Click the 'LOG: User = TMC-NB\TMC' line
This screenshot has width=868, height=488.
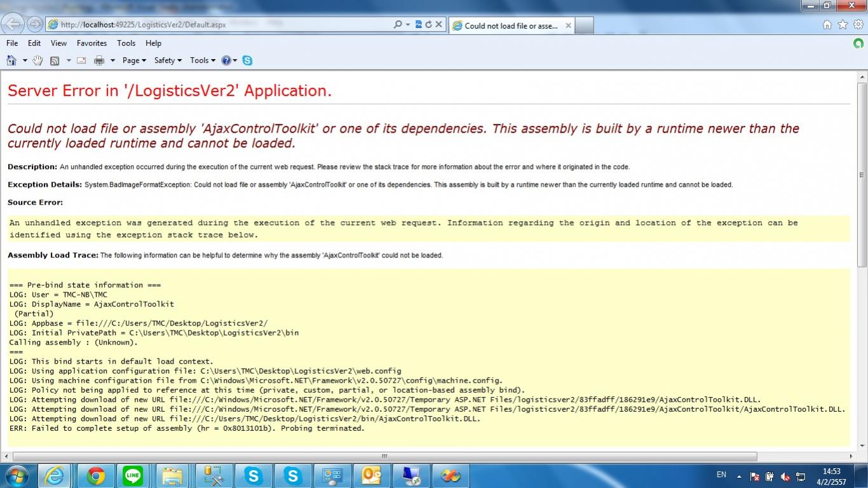coord(58,295)
